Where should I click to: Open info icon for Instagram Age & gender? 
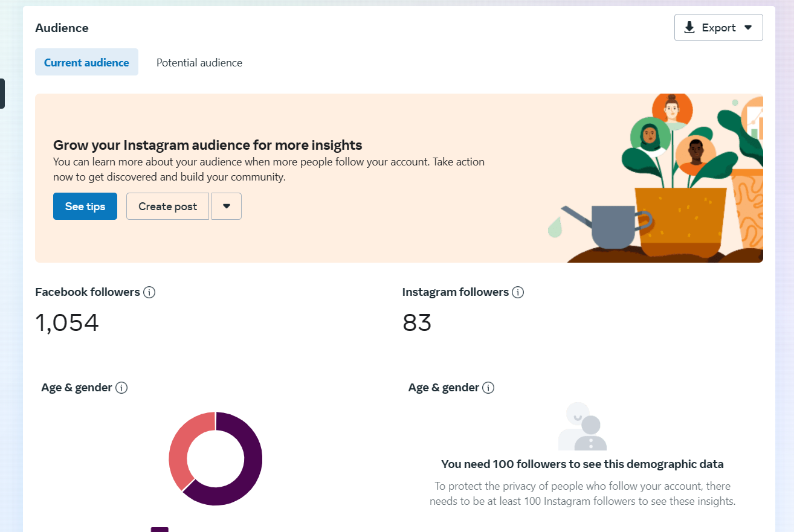pos(488,388)
